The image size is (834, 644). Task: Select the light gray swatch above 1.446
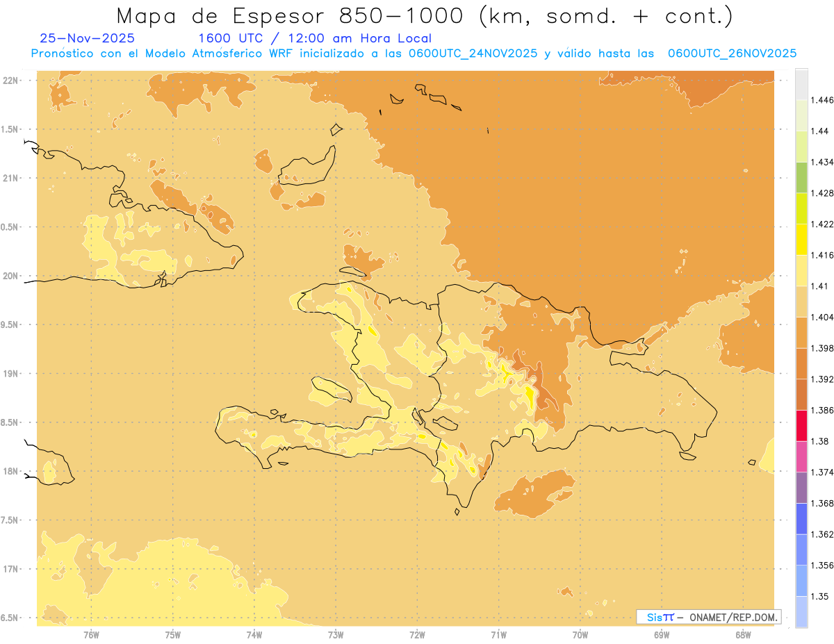(801, 84)
